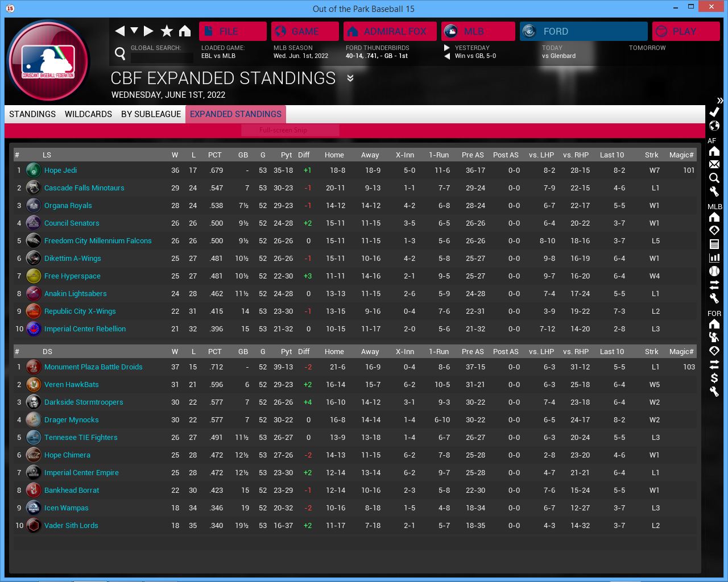Screen dimensions: 728x582
Task: Open navigation history dropdown triangle
Action: tap(134, 31)
